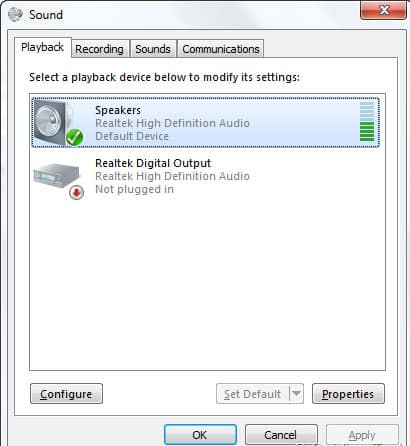Go to the Communications tab
The height and width of the screenshot is (446, 410).
pyautogui.click(x=221, y=49)
